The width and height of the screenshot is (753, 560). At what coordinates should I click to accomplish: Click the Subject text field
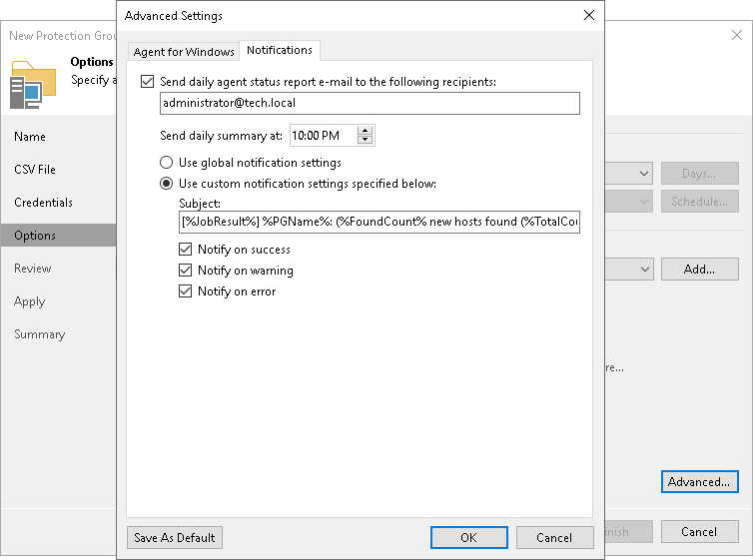click(378, 222)
